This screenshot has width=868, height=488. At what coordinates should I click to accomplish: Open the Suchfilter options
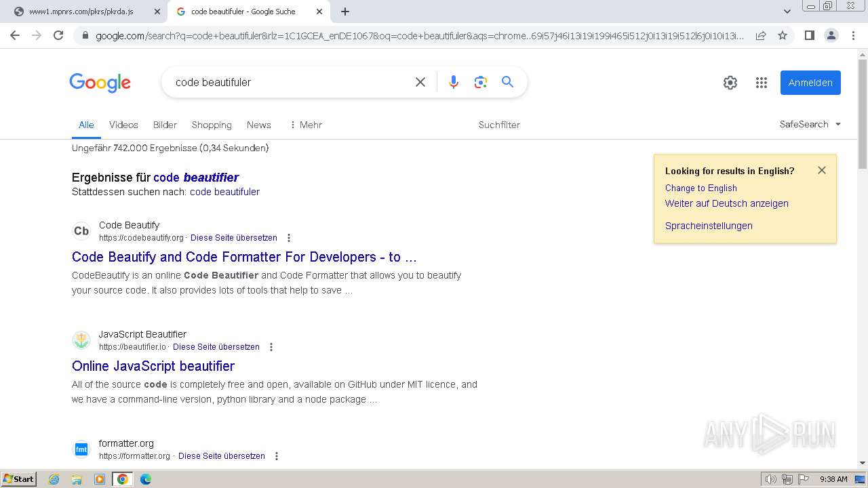pyautogui.click(x=499, y=125)
